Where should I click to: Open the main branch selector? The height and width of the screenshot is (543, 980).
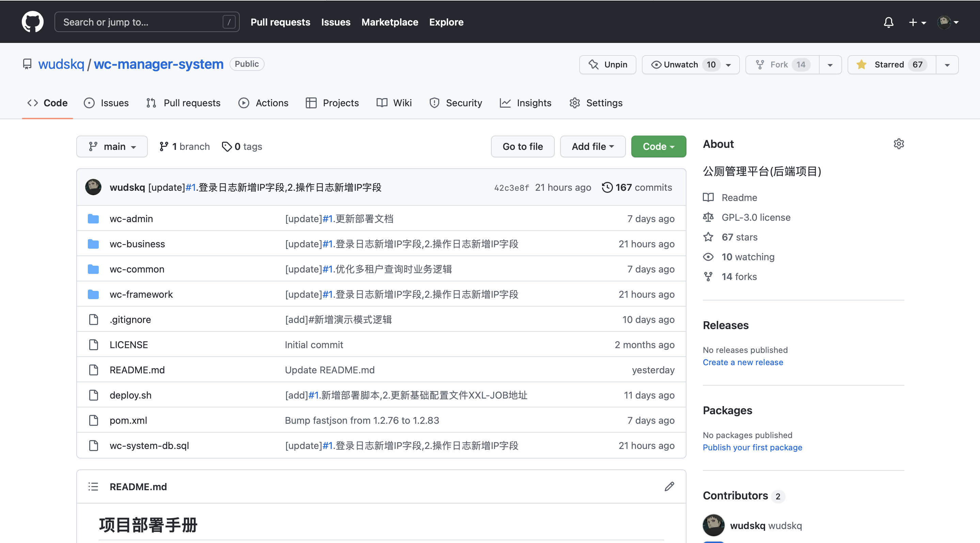[112, 146]
